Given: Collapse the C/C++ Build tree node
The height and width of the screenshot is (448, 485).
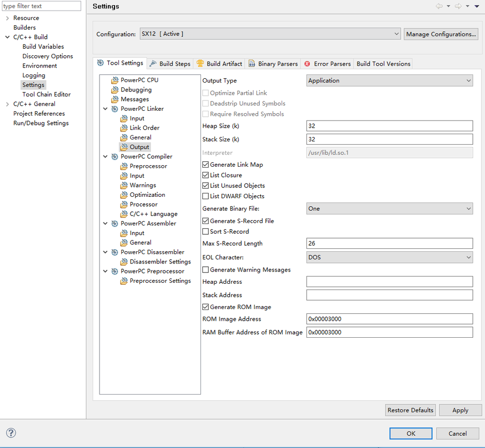Looking at the screenshot, I should tap(7, 37).
